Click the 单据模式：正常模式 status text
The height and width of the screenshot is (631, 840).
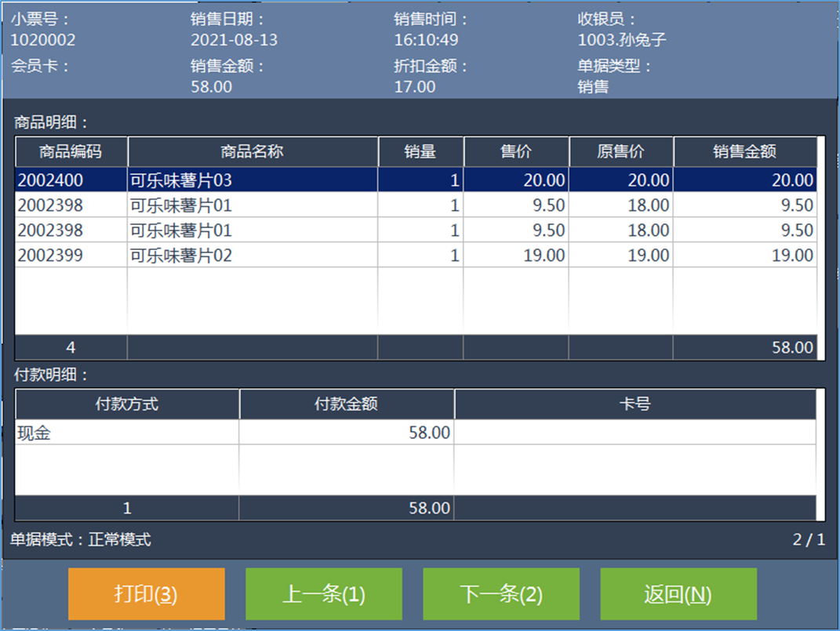[x=81, y=539]
